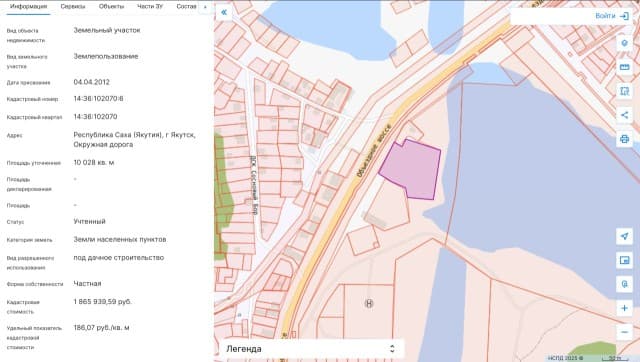This screenshot has width=640, height=362.
Task: Toggle the overview mini-map
Action: pos(624,260)
